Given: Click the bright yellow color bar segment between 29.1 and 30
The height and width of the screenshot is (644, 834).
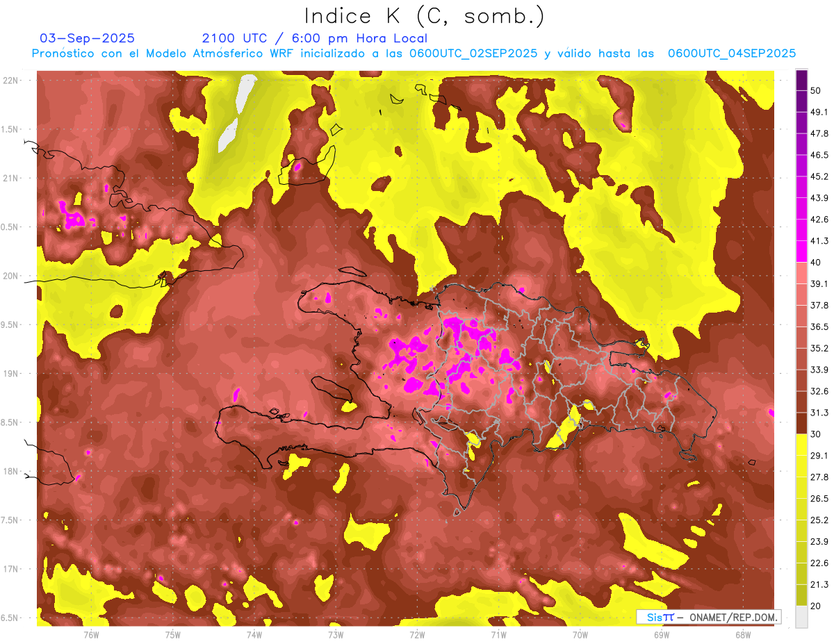Looking at the screenshot, I should coord(801,445).
